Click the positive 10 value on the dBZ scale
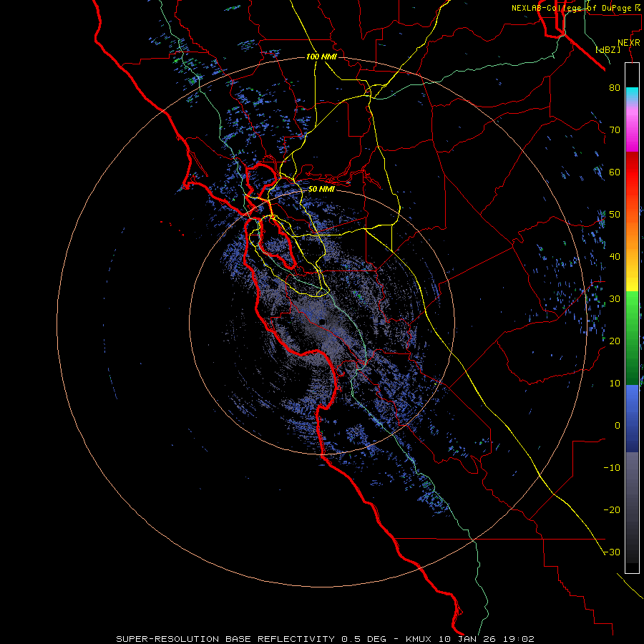This screenshot has height=644, width=644. point(615,384)
